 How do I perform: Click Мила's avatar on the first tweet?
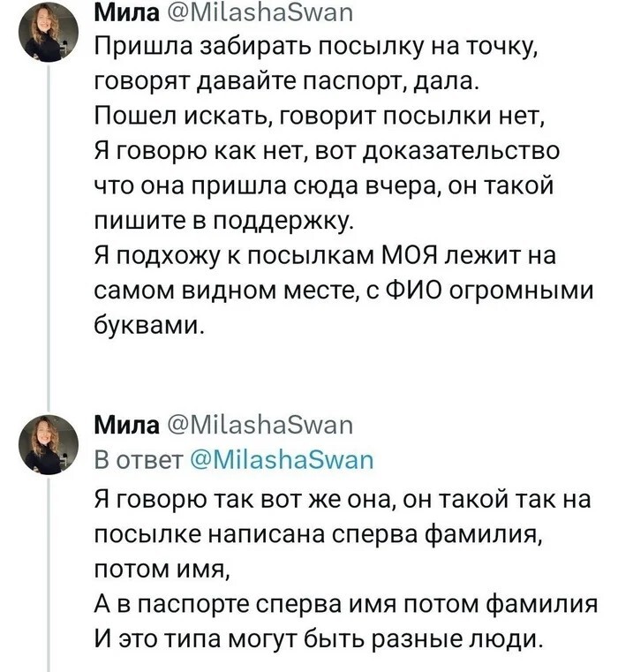[x=48, y=32]
